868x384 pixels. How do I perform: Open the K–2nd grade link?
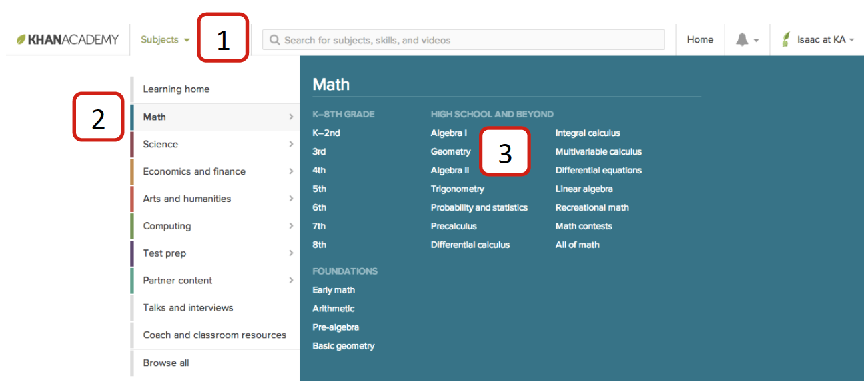pyautogui.click(x=326, y=133)
